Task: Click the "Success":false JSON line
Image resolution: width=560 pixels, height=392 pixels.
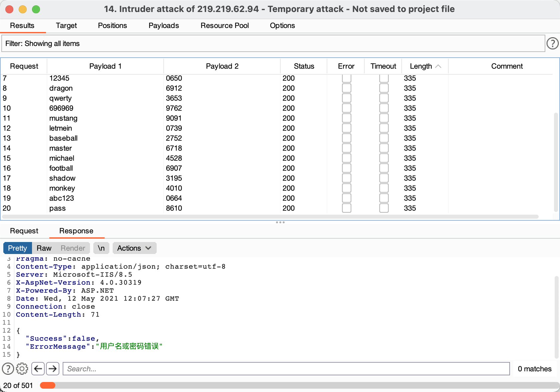Action: pyautogui.click(x=62, y=339)
